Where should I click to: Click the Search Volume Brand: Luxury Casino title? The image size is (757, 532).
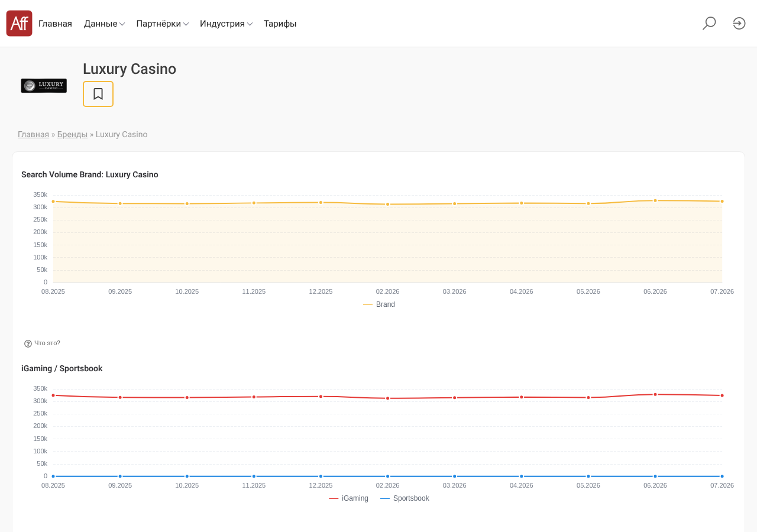coord(90,174)
